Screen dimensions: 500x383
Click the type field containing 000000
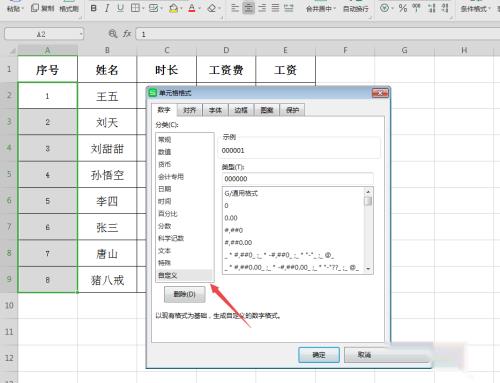click(297, 179)
